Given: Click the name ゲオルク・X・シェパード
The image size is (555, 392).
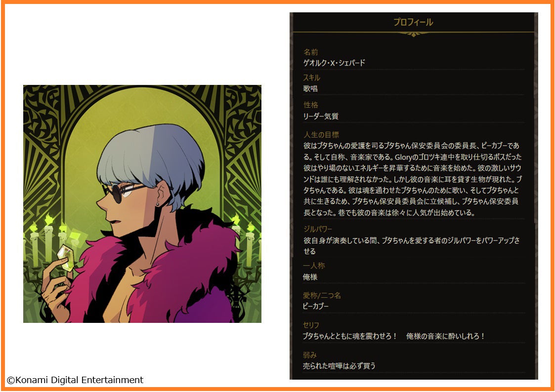Looking at the screenshot, I should pyautogui.click(x=334, y=63).
